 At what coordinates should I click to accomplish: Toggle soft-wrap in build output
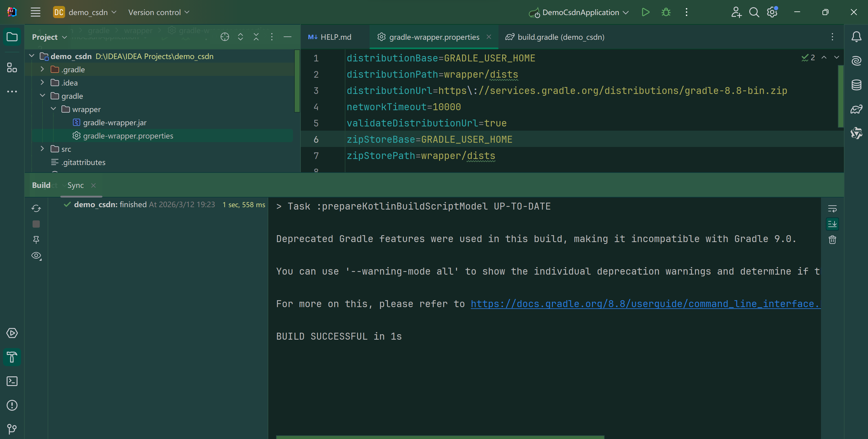pyautogui.click(x=832, y=208)
